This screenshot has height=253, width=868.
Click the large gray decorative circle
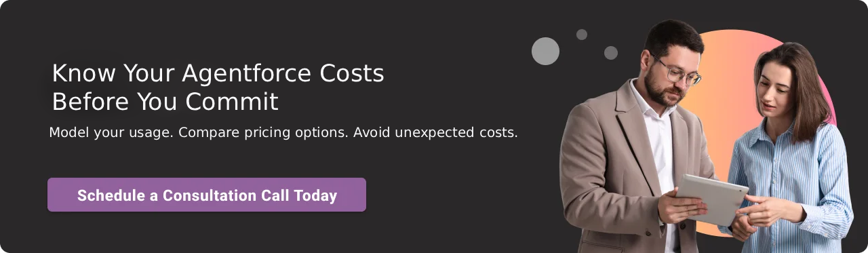point(545,51)
